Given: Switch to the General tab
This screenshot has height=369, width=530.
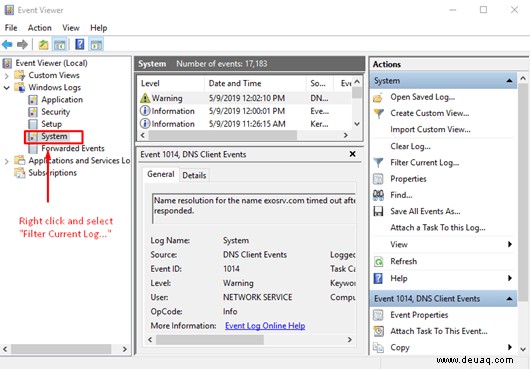Looking at the screenshot, I should (161, 174).
